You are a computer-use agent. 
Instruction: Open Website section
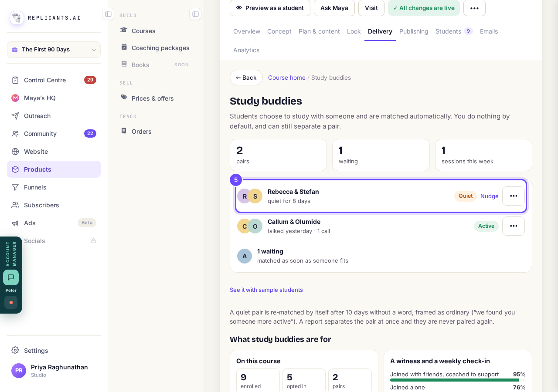(x=54, y=152)
